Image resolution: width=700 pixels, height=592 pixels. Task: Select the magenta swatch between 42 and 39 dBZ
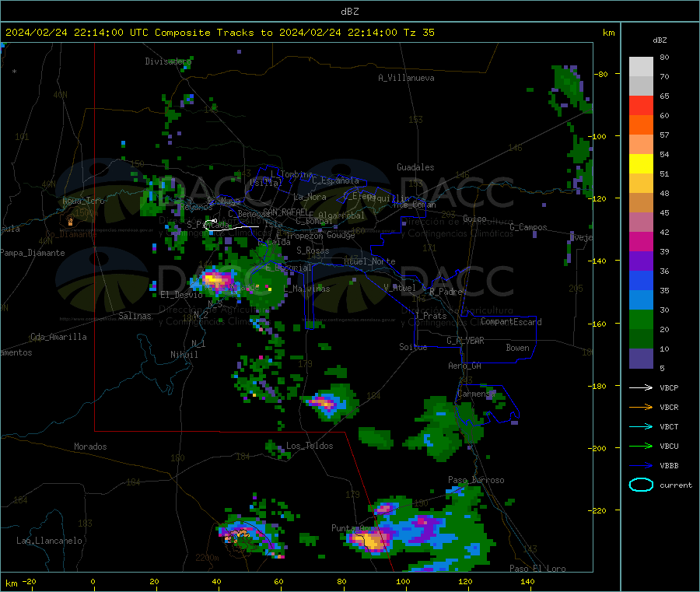pos(641,241)
